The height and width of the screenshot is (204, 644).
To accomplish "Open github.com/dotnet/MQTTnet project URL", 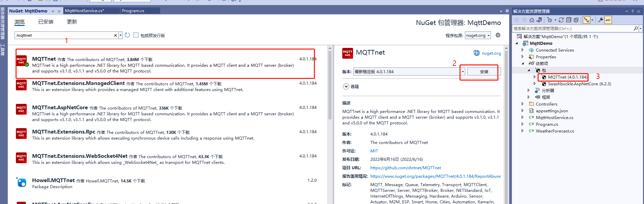I will click(x=405, y=168).
